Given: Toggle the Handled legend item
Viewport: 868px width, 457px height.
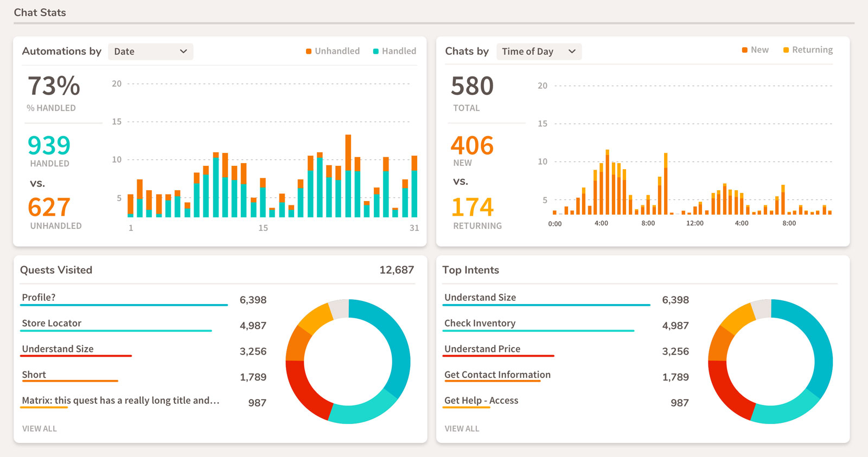Looking at the screenshot, I should click(394, 51).
